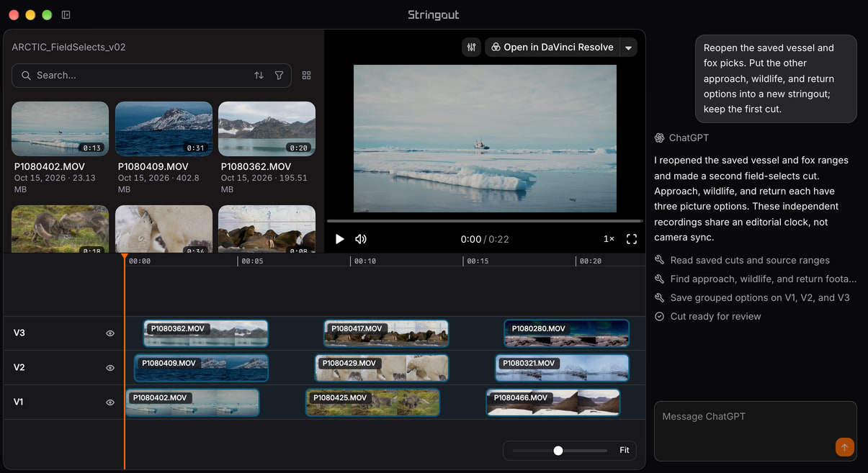Viewport: 868px width, 473px height.
Task: Open the walrus clip thumbnail
Action: click(267, 229)
